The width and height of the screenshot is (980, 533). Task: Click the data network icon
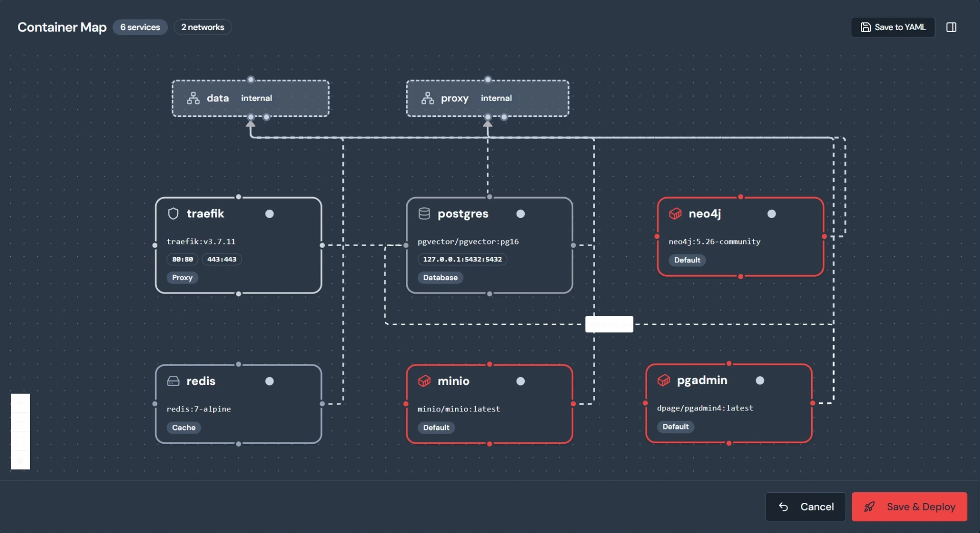[x=193, y=98]
